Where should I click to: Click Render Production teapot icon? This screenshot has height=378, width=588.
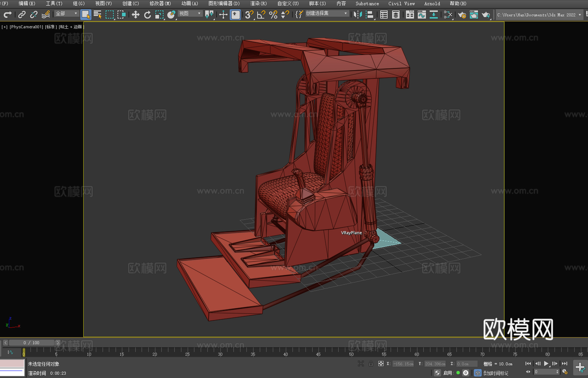(486, 14)
